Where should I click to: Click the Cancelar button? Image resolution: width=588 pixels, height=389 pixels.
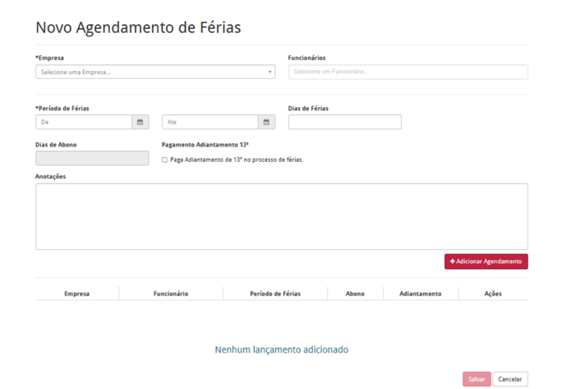coord(510,379)
